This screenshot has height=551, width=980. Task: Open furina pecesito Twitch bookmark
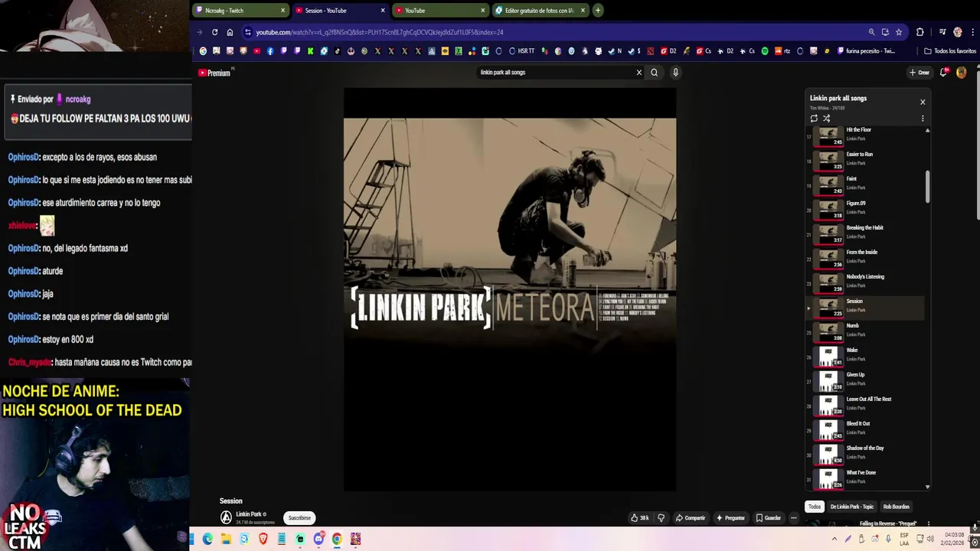point(866,51)
